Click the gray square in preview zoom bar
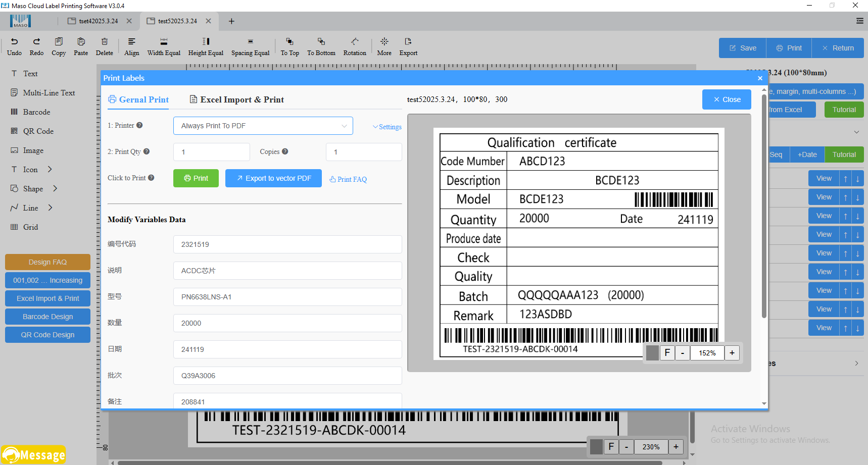Viewport: 868px width, 465px height. 652,353
